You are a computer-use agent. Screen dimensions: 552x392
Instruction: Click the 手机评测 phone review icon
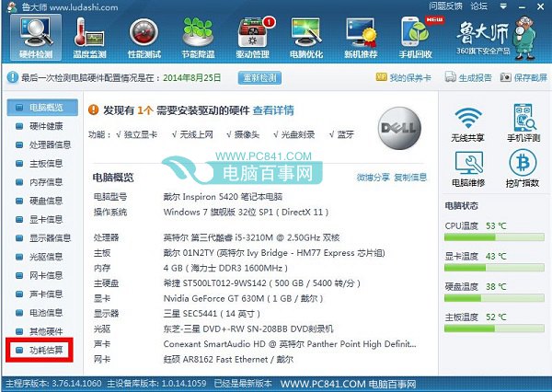pyautogui.click(x=523, y=123)
